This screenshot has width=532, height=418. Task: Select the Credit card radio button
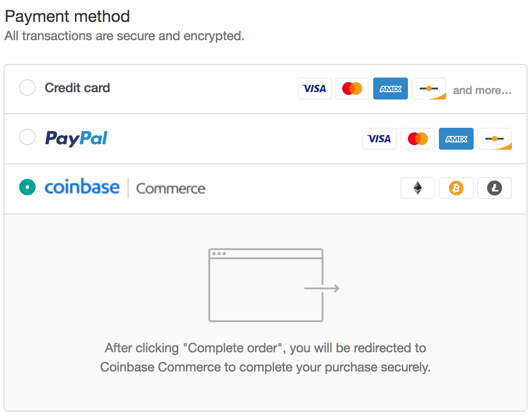(27, 88)
